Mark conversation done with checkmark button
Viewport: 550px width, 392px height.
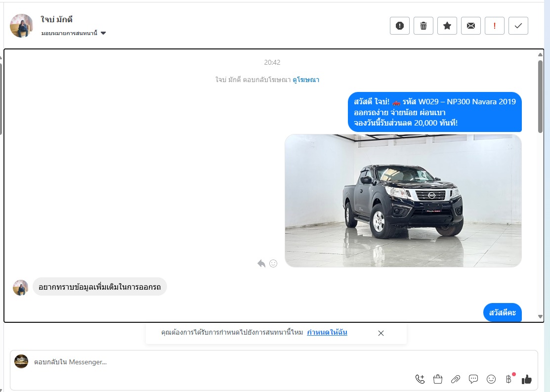click(518, 26)
